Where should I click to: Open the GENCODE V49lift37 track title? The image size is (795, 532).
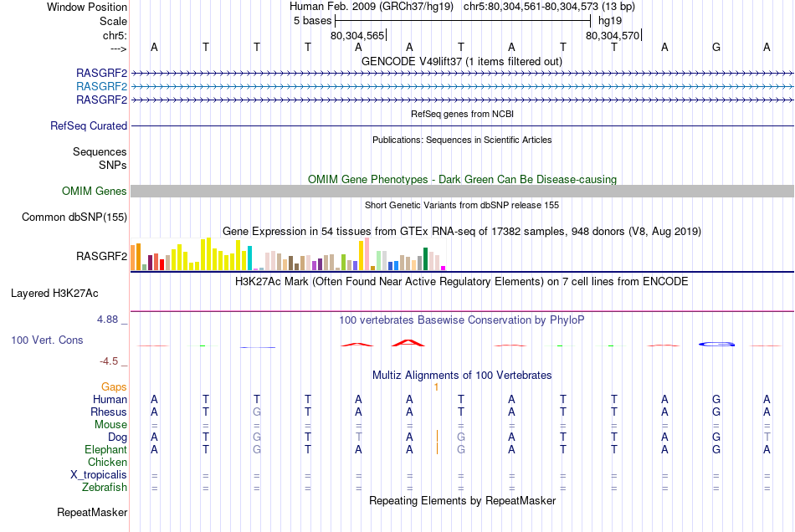pos(462,61)
